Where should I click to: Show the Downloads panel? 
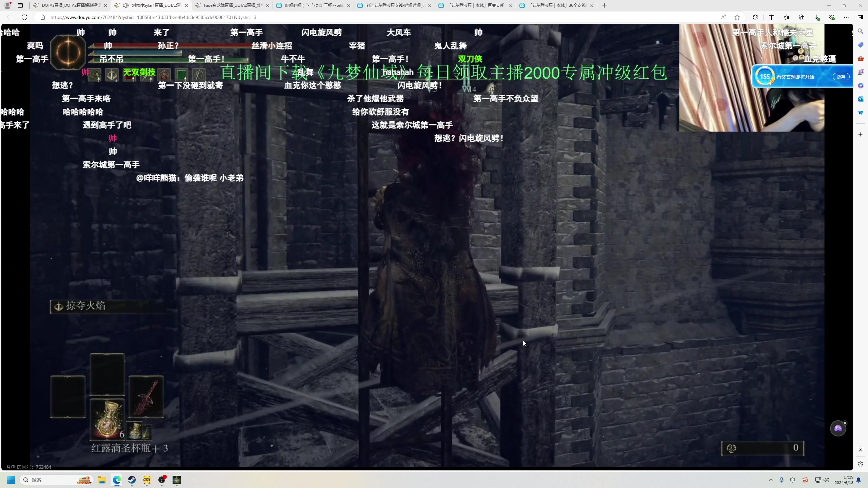click(816, 17)
